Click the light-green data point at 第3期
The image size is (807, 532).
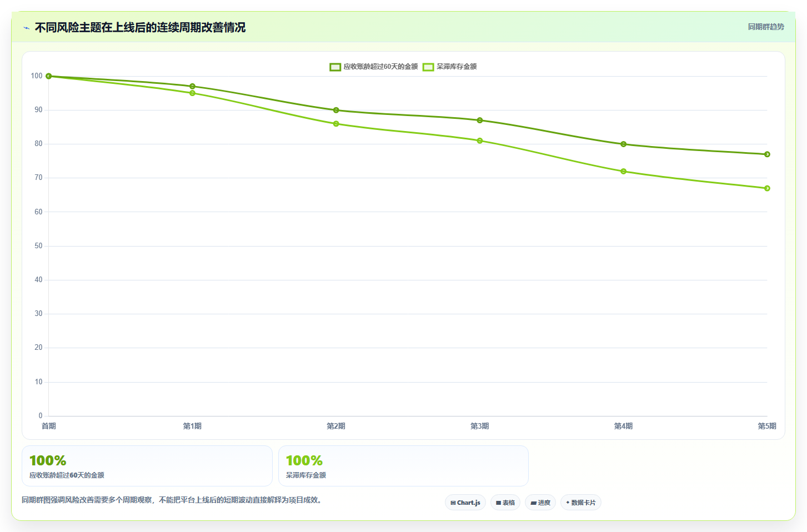point(480,140)
